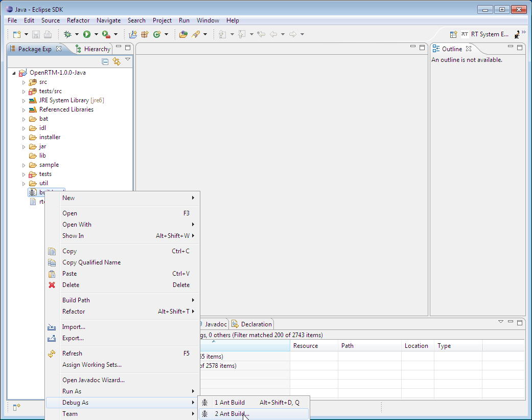Choose Open Javadoc Wizard... entry
Image resolution: width=532 pixels, height=420 pixels.
coord(122,380)
